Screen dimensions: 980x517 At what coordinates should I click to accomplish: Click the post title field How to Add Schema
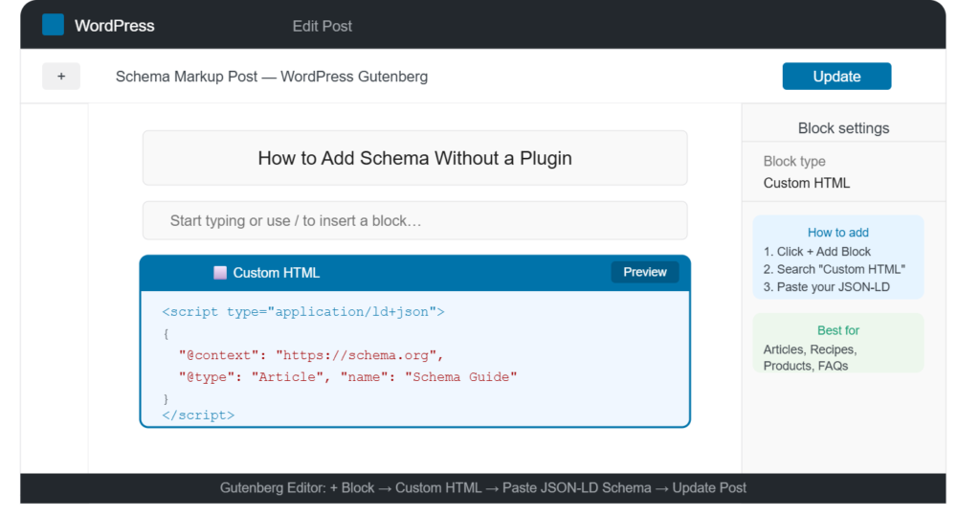coord(415,158)
